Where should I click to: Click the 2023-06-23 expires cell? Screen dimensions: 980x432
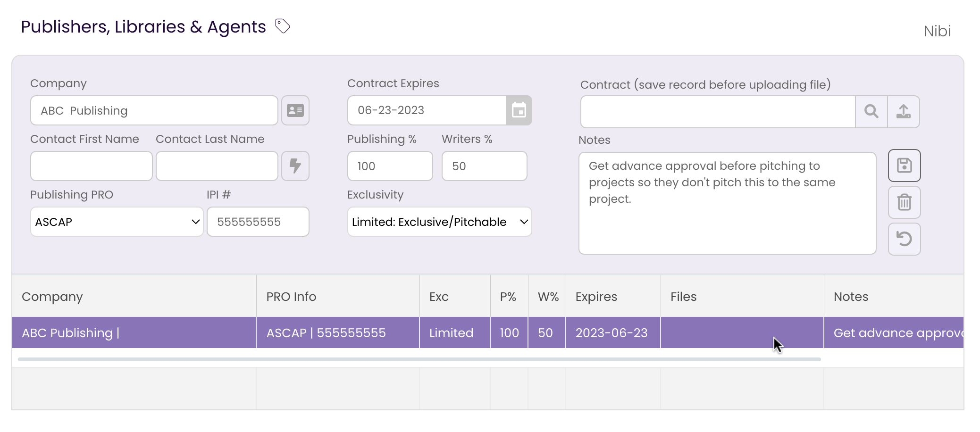click(x=613, y=333)
